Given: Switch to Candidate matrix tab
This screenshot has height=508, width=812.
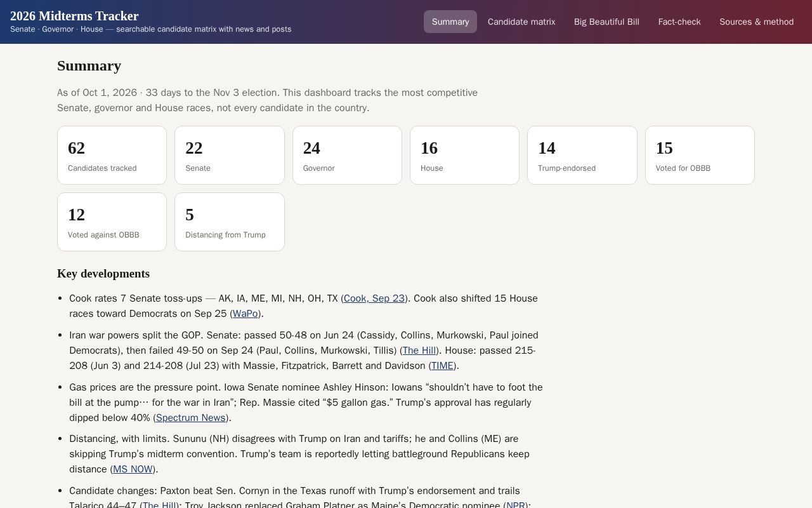Looking at the screenshot, I should pyautogui.click(x=521, y=22).
